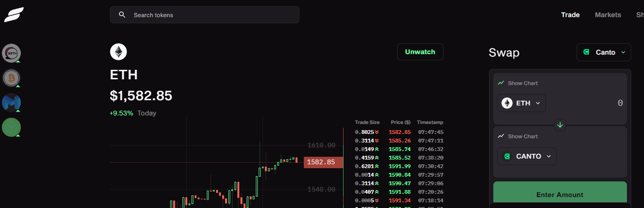
Task: Click the 1582.85 price in trades list
Action: [399, 132]
